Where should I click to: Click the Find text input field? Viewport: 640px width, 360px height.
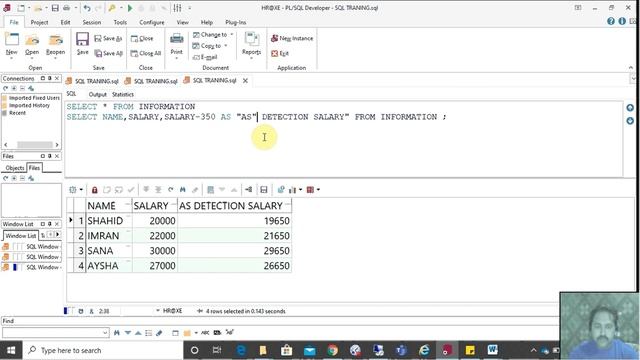point(52,333)
